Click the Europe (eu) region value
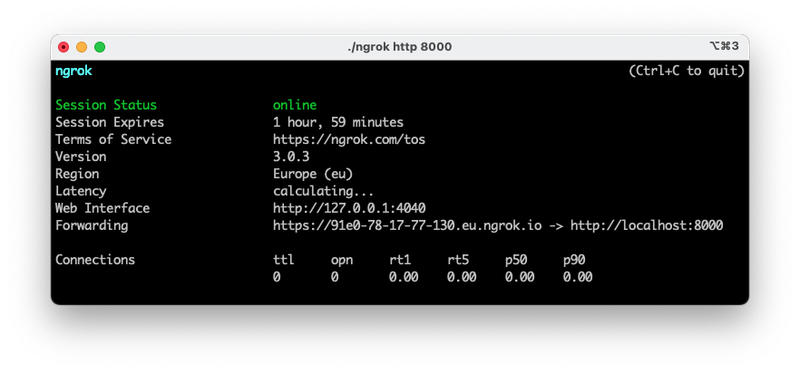Image resolution: width=800 pixels, height=372 pixels. click(x=313, y=174)
